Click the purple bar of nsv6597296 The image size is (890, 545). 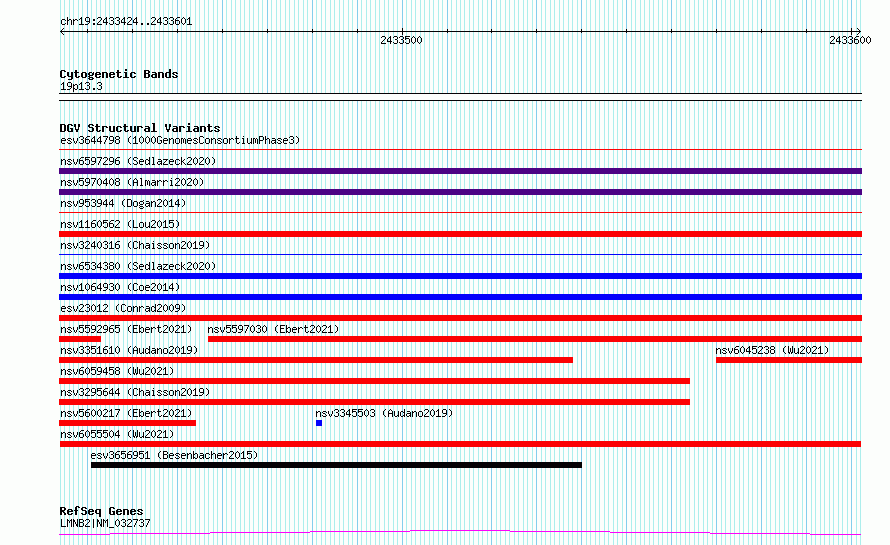[460, 171]
